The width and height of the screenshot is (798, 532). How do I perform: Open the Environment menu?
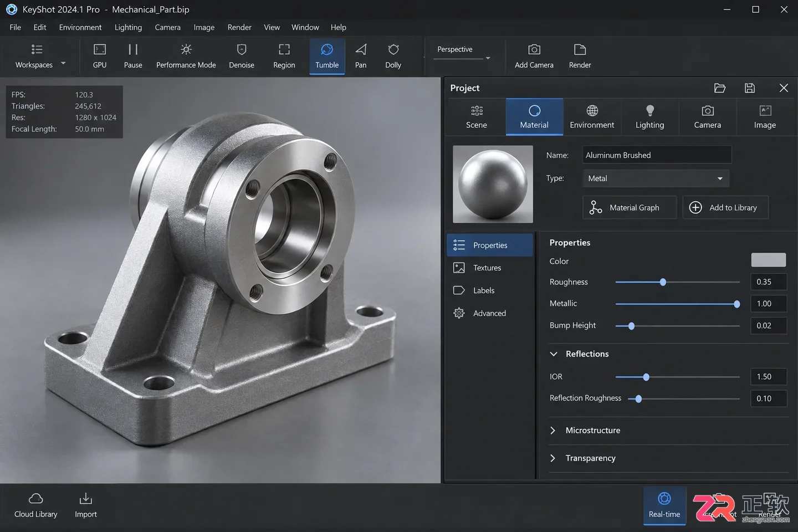coord(80,27)
